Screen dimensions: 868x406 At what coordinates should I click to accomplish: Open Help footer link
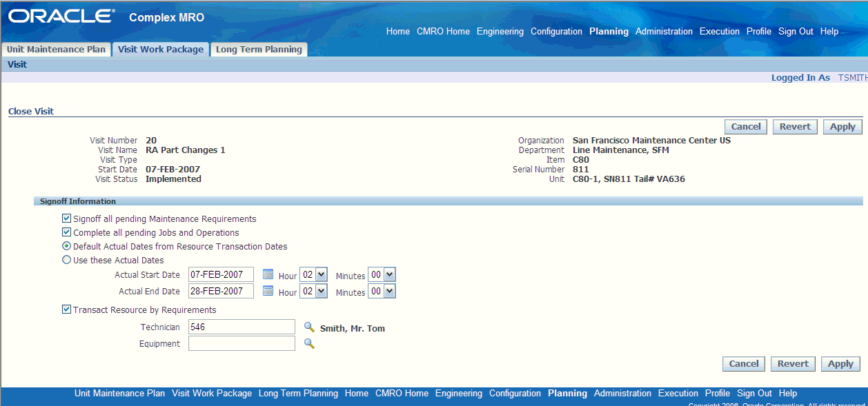click(788, 394)
